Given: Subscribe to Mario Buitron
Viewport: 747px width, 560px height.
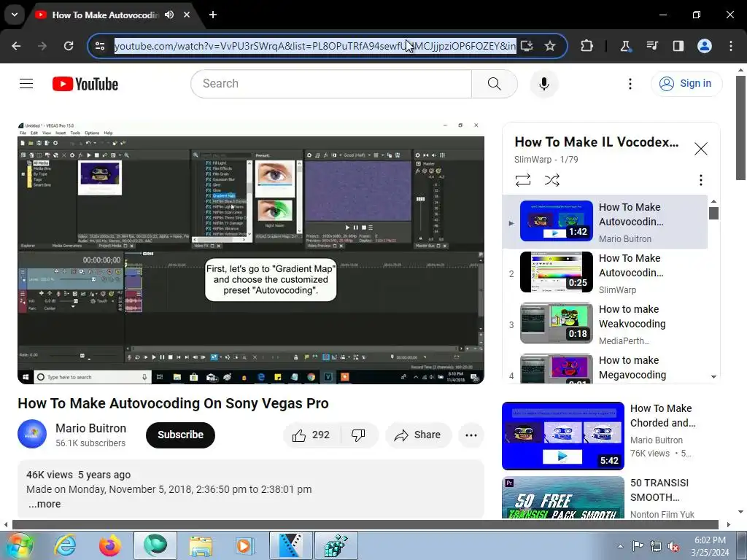Looking at the screenshot, I should [x=181, y=435].
